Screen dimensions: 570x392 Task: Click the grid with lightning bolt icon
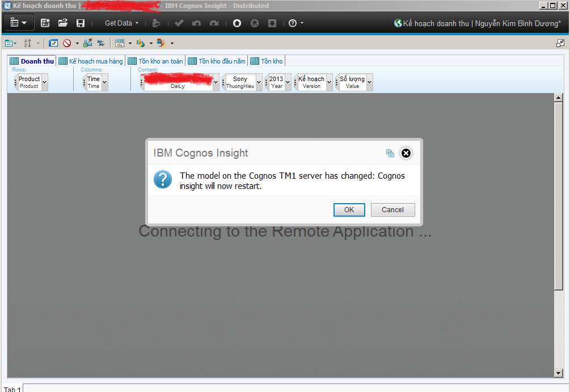tap(87, 43)
